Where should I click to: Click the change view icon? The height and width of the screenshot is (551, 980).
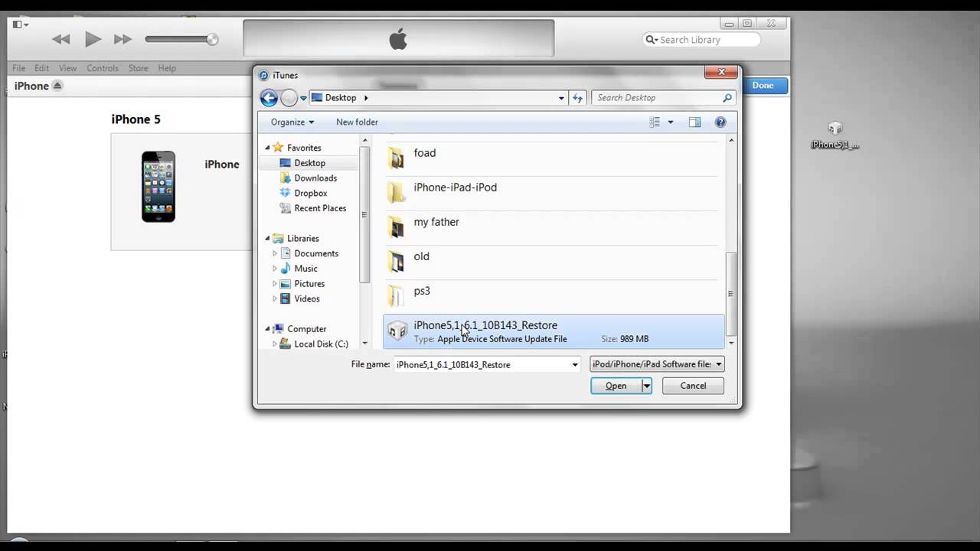[x=655, y=122]
